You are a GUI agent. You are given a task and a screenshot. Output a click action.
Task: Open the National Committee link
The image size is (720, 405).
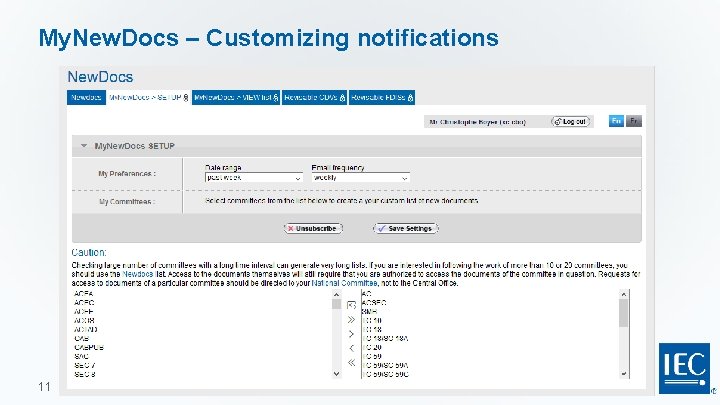344,283
